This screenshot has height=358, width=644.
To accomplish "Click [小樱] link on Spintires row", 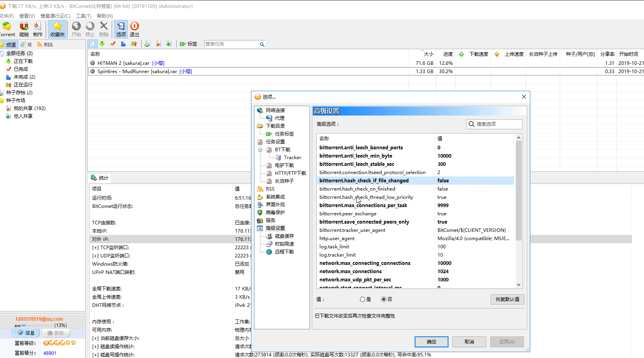I will (186, 72).
